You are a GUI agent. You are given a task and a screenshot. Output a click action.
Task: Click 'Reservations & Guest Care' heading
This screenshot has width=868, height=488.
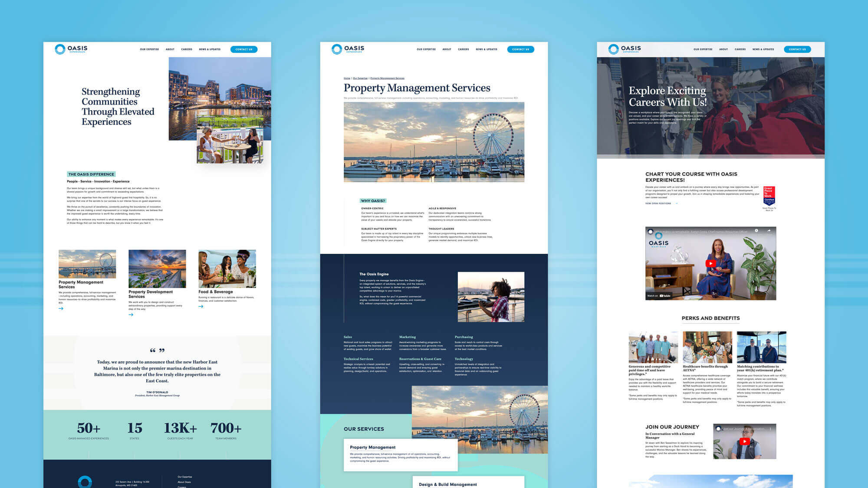[420, 359]
